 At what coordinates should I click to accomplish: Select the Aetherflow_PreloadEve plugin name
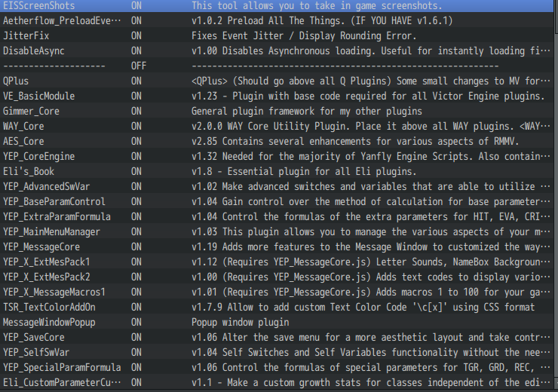point(62,20)
